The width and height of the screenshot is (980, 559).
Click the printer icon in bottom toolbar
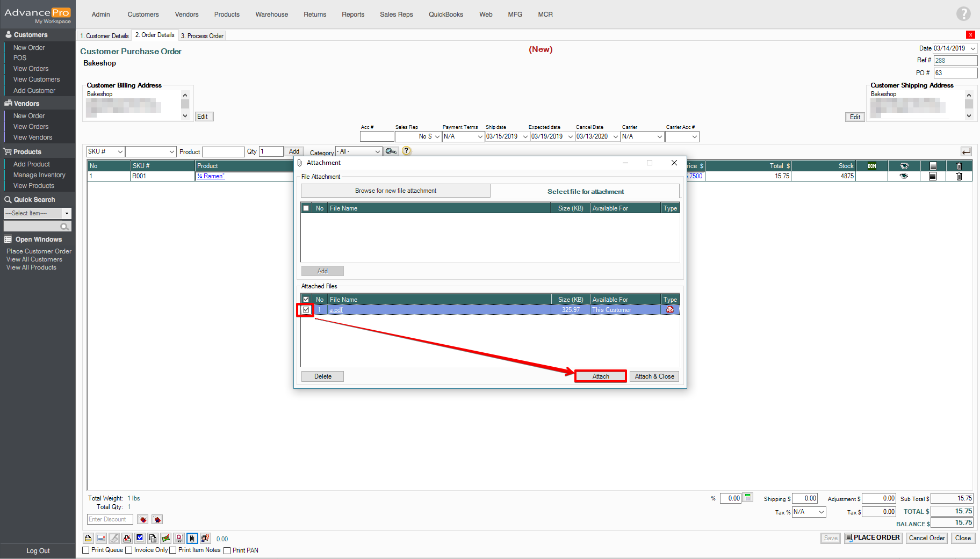(88, 538)
